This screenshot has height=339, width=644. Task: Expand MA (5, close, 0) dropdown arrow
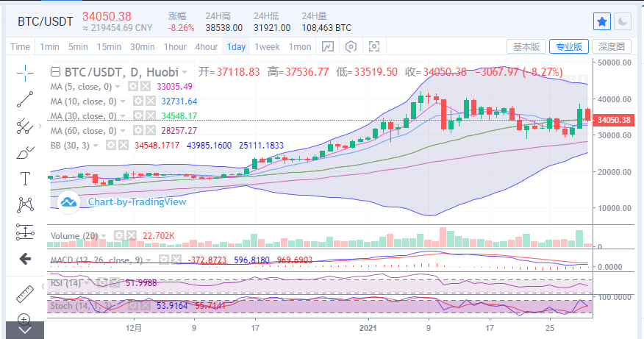coord(118,87)
